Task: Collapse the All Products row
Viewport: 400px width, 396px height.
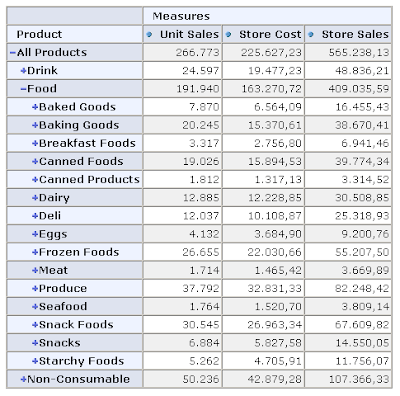Action: [x=13, y=53]
